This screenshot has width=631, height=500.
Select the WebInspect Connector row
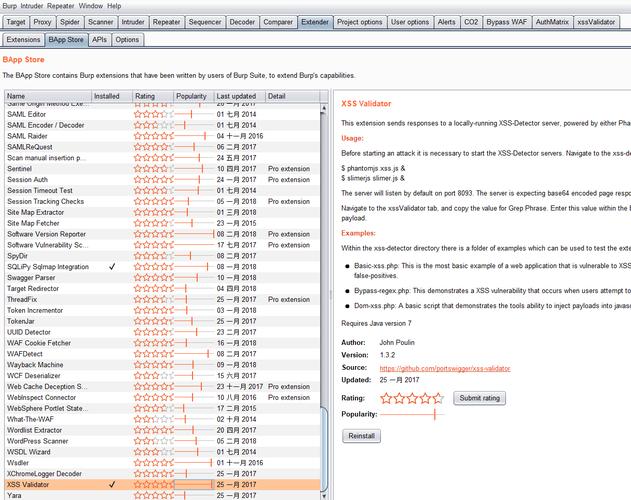(163, 397)
